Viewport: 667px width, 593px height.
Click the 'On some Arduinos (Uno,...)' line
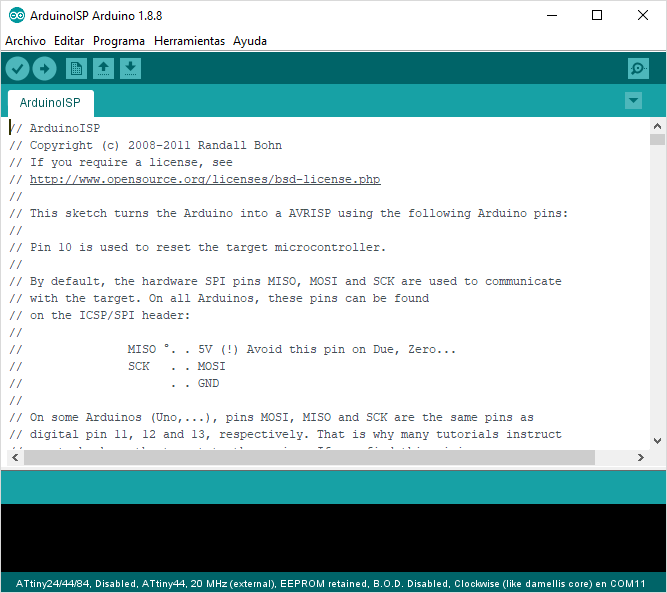pos(271,417)
